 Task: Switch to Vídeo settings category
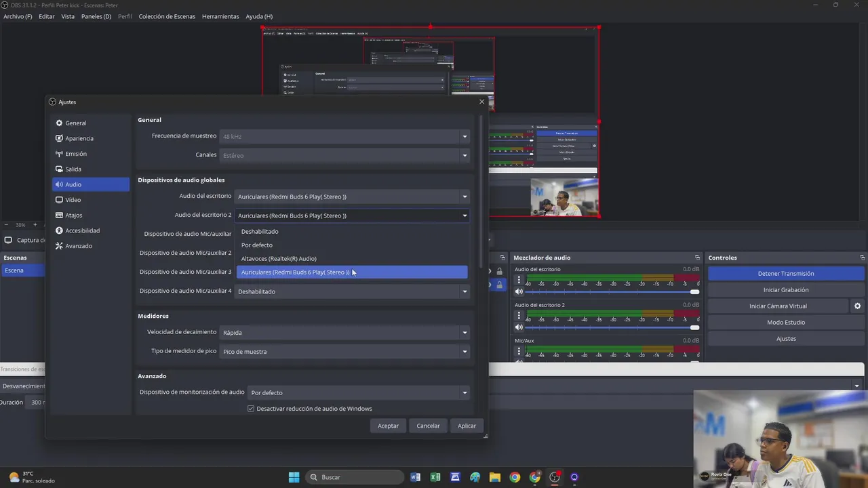(90, 200)
